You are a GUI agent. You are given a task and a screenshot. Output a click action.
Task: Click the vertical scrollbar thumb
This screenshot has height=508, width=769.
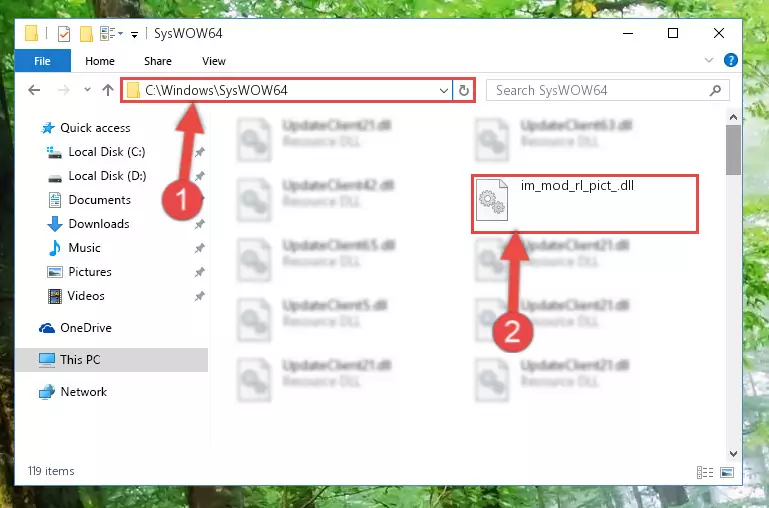tap(733, 150)
